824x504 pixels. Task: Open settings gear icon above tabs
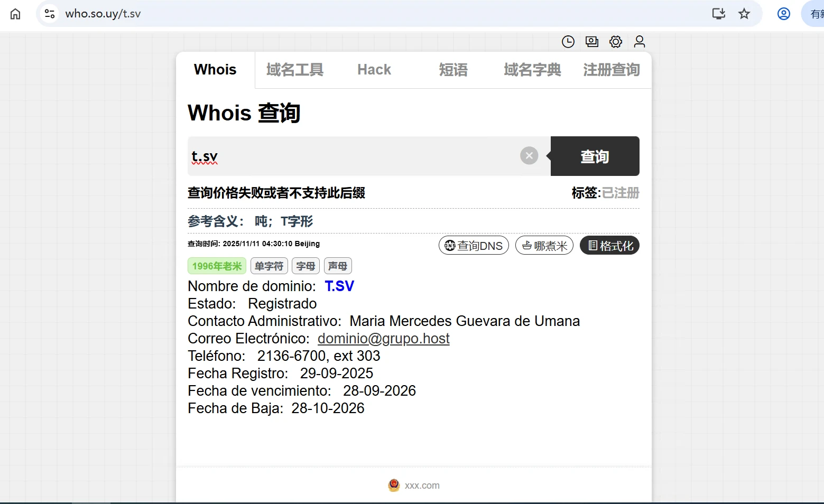[x=616, y=42]
